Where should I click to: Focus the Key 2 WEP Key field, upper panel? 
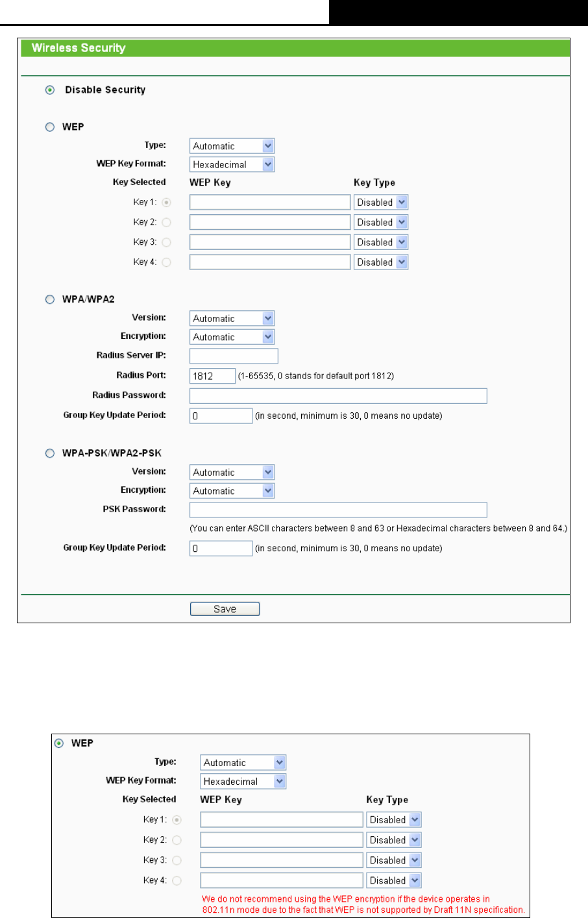click(270, 223)
